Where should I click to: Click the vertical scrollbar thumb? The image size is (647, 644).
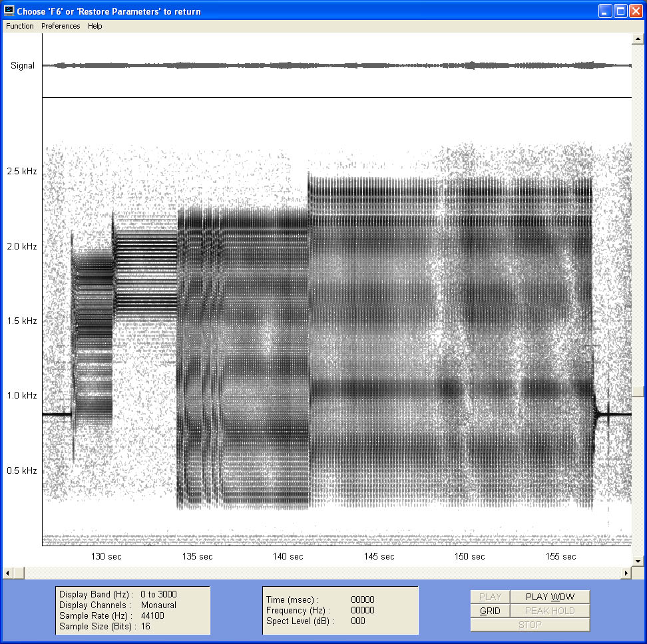(638, 391)
